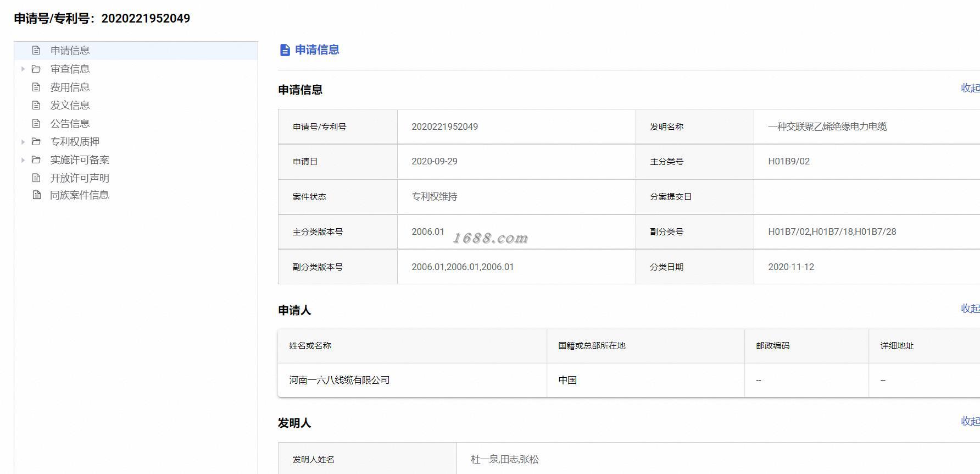Click the document icon beside 开放许可声明
Viewport: 980px width, 474px height.
point(36,178)
